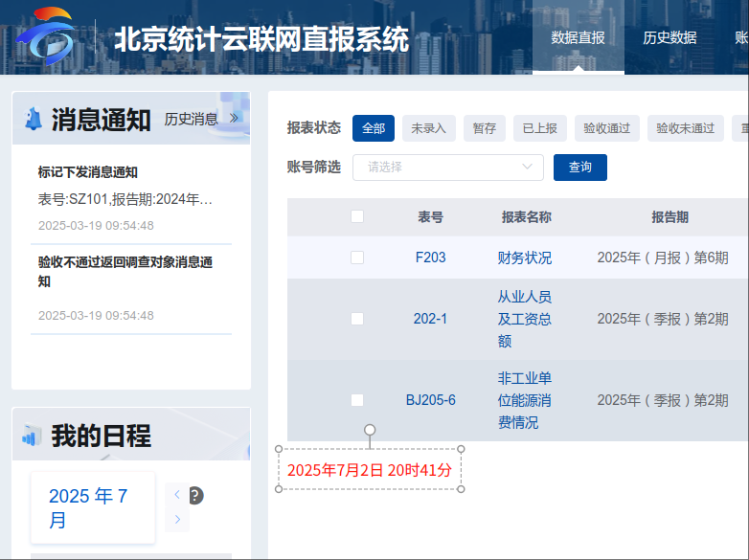749x560 pixels.
Task: Click the system title 北京统计云联网直报系统
Action: point(261,38)
